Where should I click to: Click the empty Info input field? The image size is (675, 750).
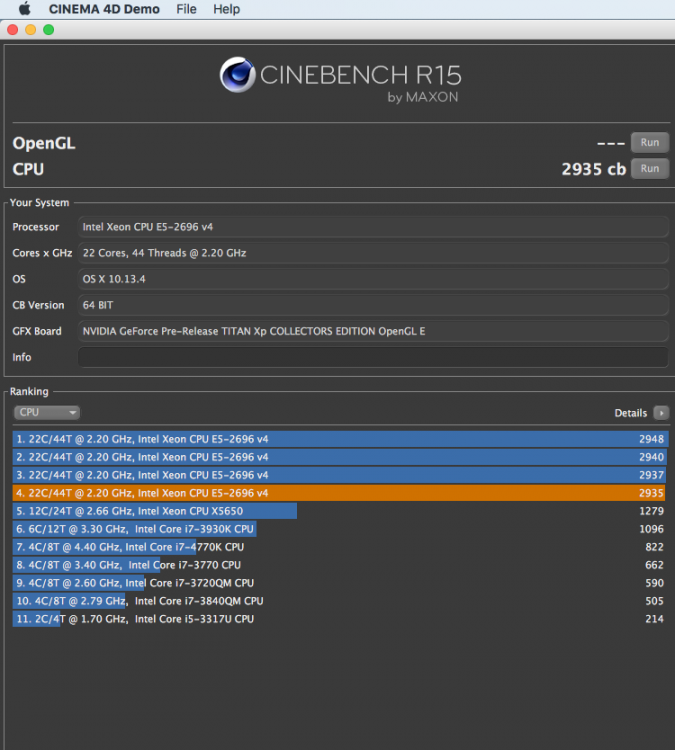(x=373, y=357)
